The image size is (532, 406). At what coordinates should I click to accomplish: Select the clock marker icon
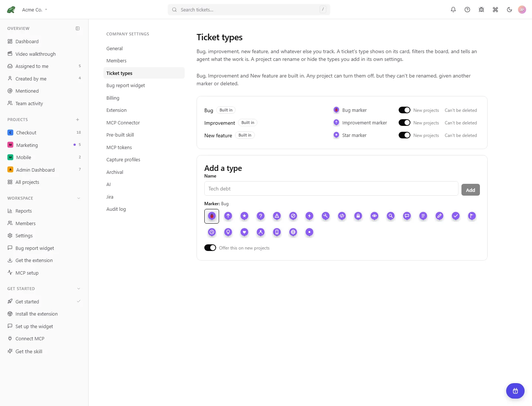212,232
